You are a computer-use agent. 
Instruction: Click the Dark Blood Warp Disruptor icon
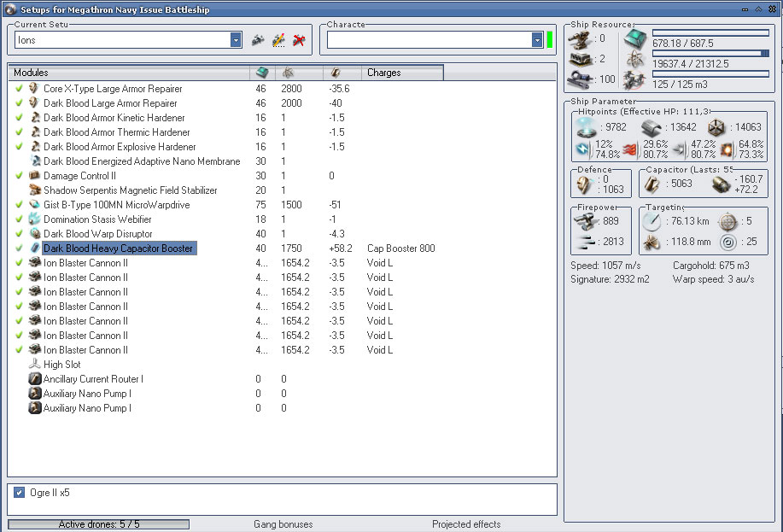coord(34,233)
